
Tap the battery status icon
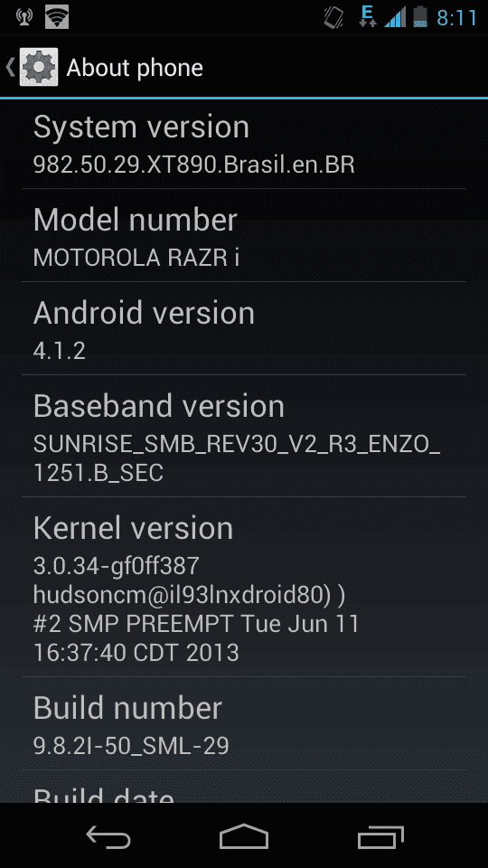click(x=420, y=18)
